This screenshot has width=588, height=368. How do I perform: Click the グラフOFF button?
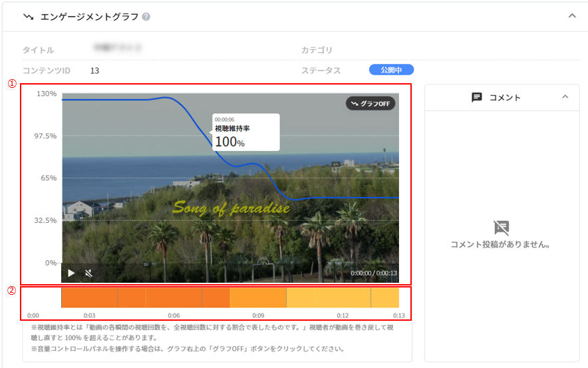pyautogui.click(x=371, y=103)
